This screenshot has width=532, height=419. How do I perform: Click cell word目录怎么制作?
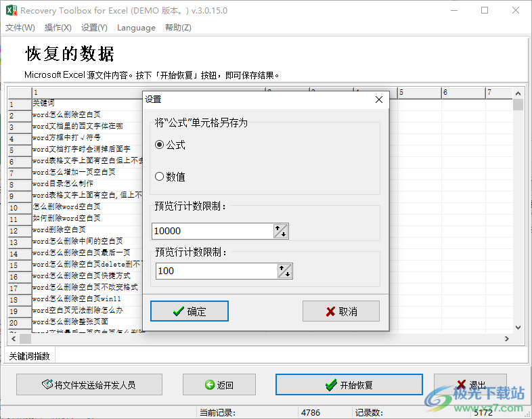click(63, 184)
